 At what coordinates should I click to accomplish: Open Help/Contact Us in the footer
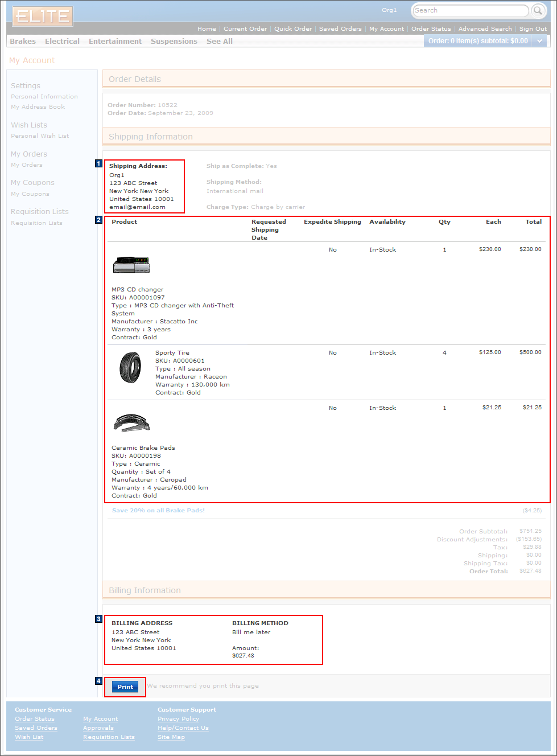click(x=183, y=728)
